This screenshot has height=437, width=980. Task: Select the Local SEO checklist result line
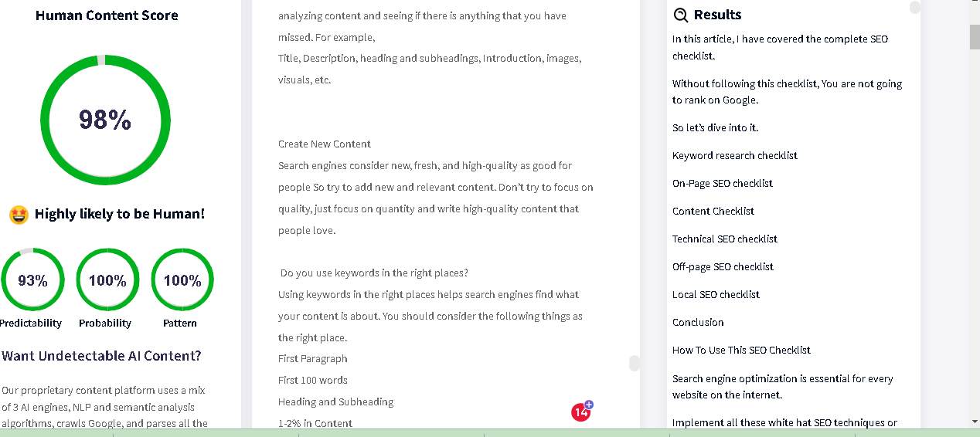click(x=716, y=294)
